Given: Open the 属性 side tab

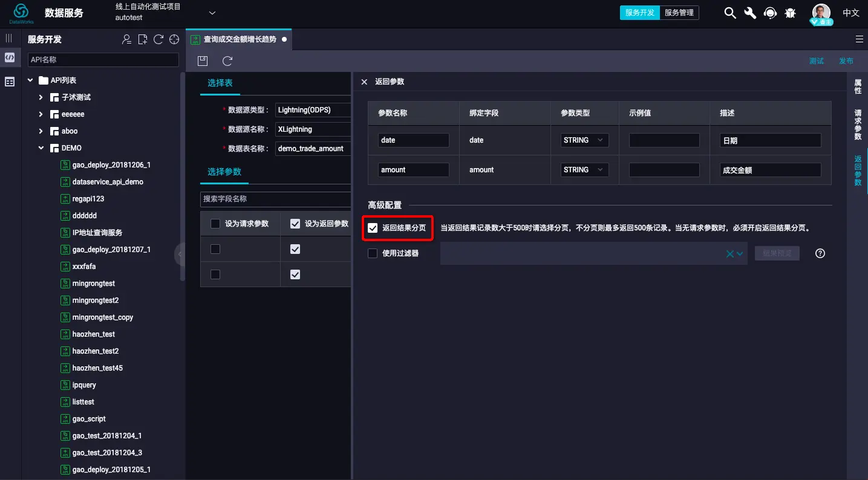Looking at the screenshot, I should [x=858, y=86].
